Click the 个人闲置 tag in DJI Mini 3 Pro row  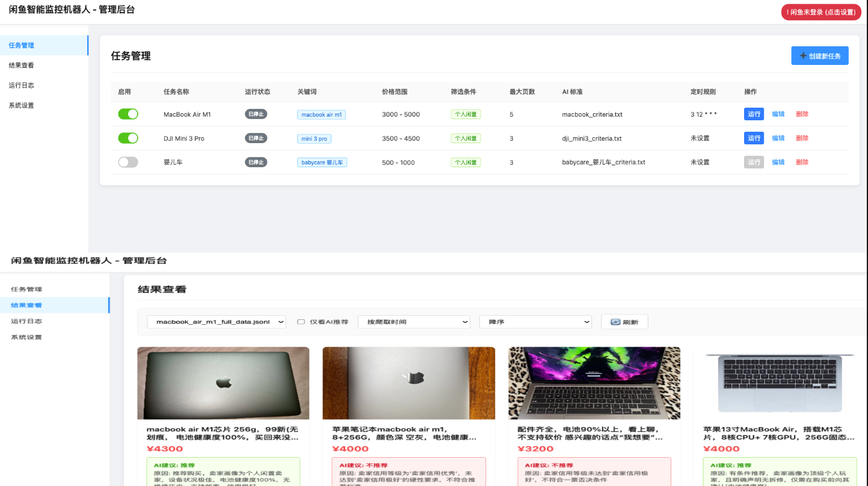(x=466, y=138)
